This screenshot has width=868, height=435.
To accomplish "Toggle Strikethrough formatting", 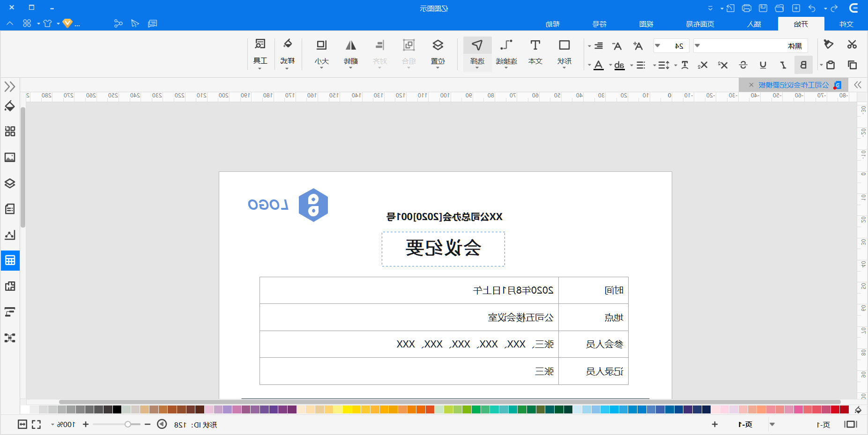I will click(x=743, y=65).
